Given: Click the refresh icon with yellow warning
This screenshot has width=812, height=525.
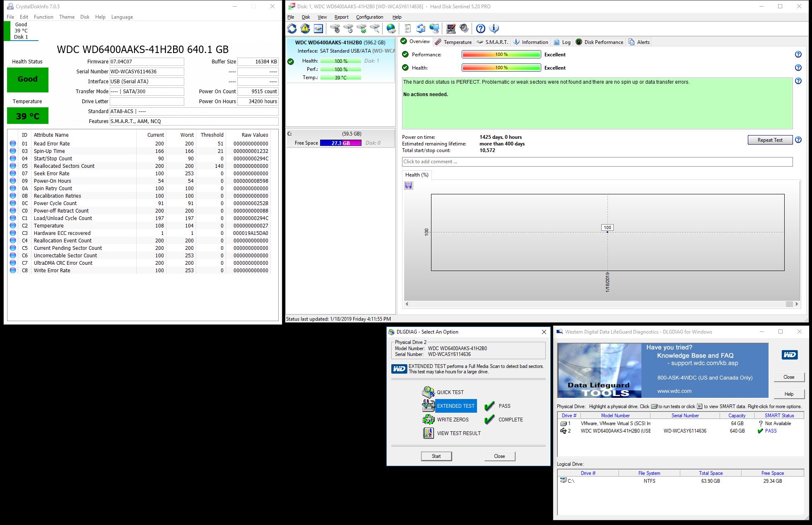Looking at the screenshot, I should 305,29.
